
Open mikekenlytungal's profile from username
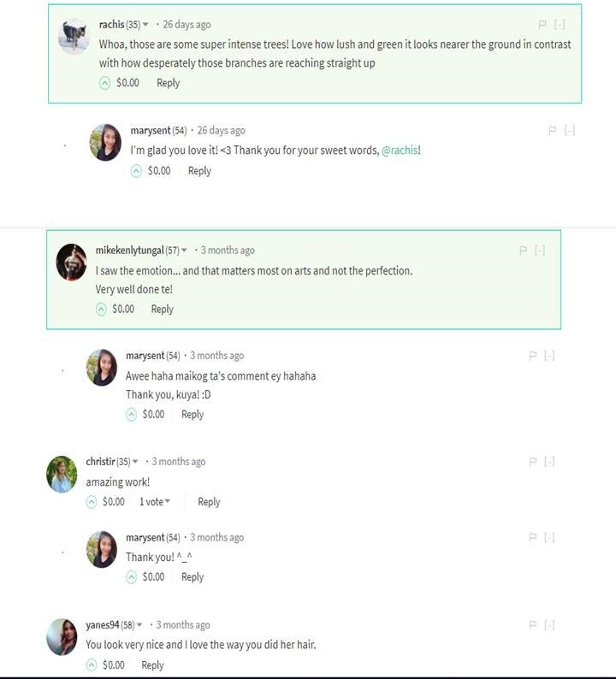pyautogui.click(x=129, y=251)
